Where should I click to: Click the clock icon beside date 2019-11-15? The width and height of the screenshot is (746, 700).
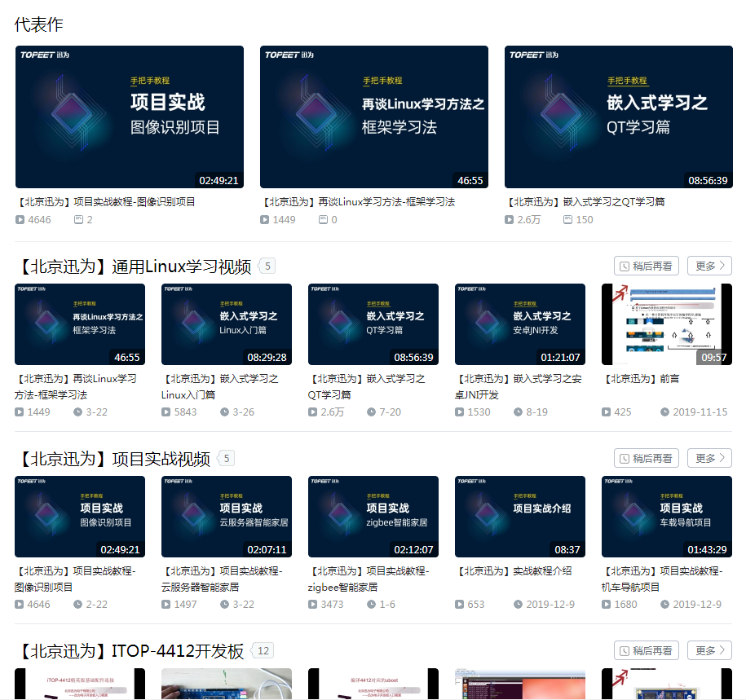[664, 412]
